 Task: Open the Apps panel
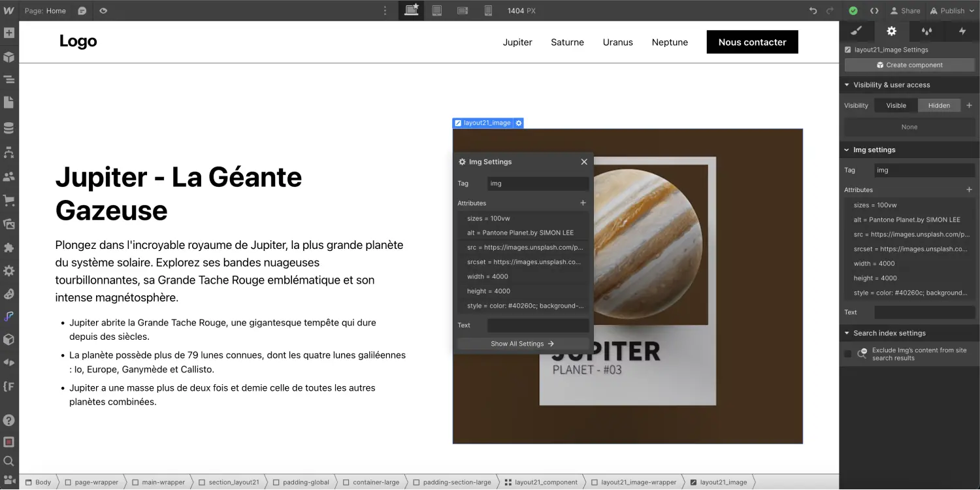pyautogui.click(x=9, y=247)
